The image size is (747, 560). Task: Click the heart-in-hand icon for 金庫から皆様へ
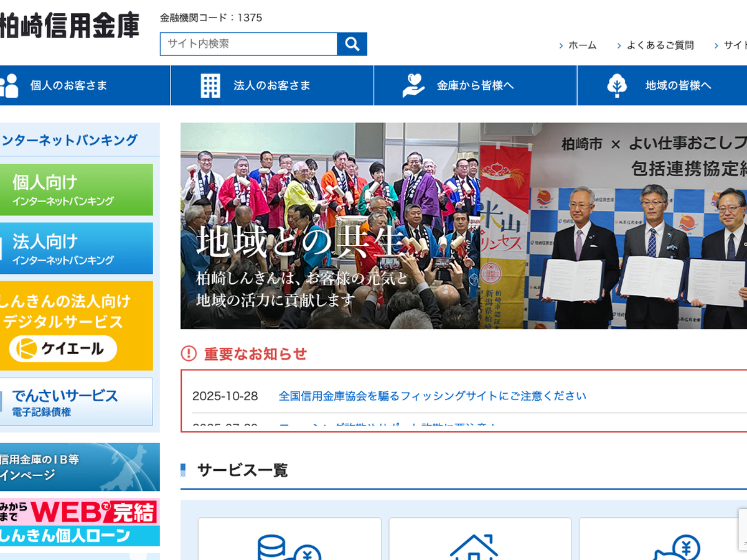[413, 86]
